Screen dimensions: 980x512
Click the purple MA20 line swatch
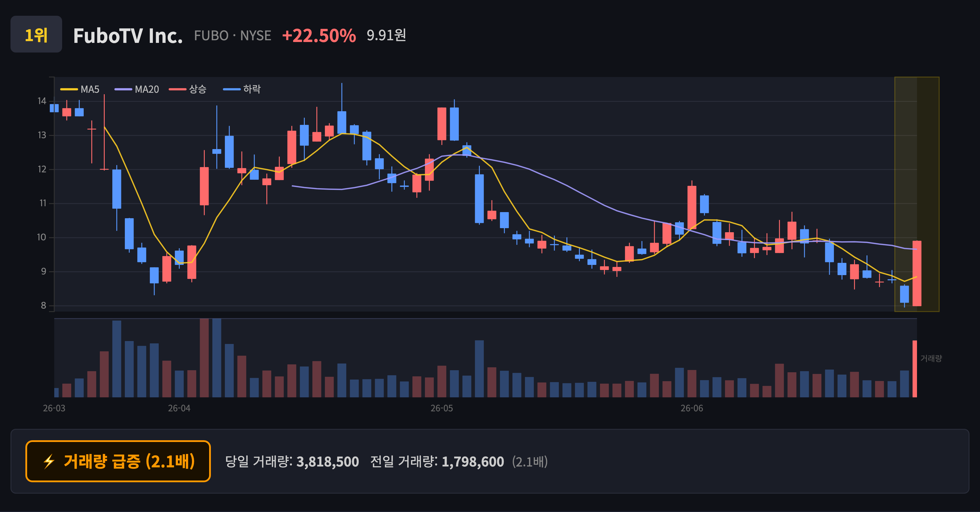tap(123, 89)
